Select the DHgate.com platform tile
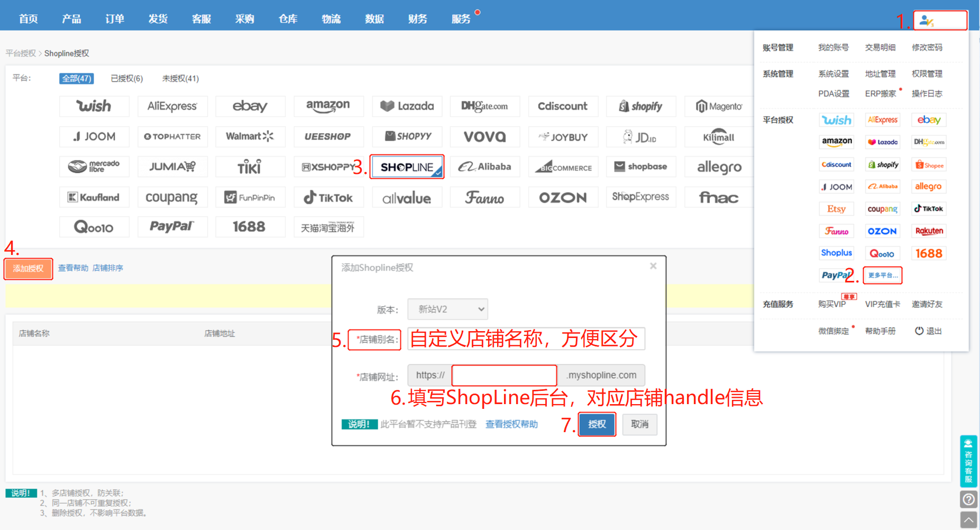This screenshot has height=530, width=980. coord(485,106)
